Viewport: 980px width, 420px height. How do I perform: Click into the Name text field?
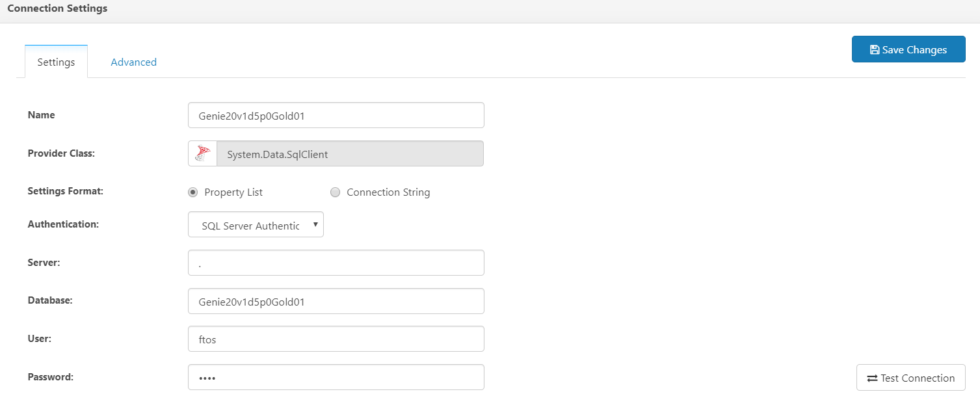pos(336,116)
